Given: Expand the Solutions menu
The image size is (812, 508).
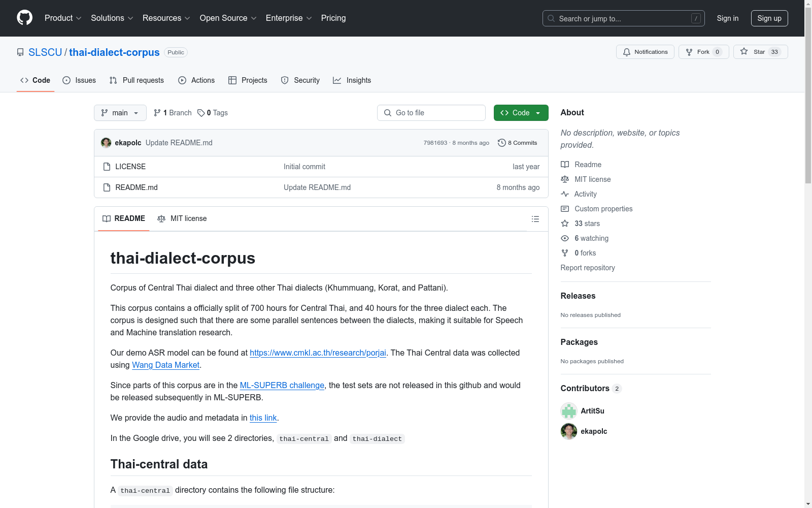Looking at the screenshot, I should click(x=112, y=18).
